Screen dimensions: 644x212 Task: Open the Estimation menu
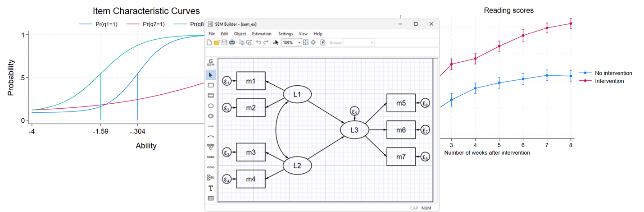coord(262,34)
